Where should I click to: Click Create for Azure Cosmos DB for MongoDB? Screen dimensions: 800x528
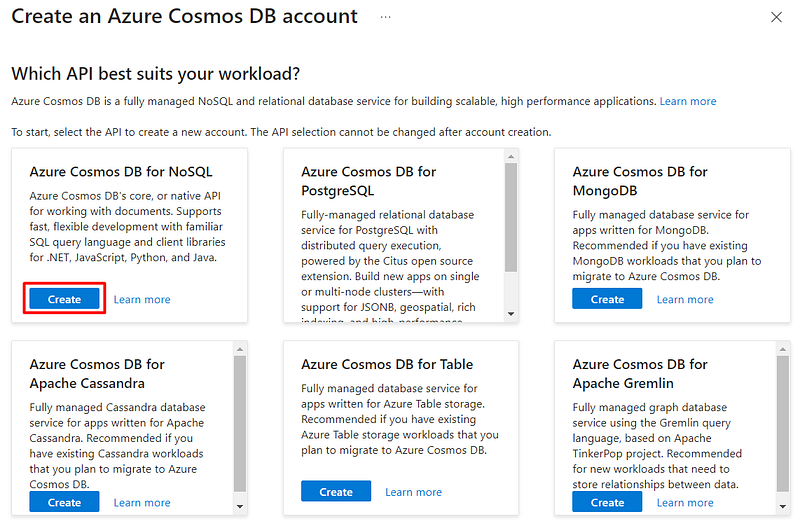pos(607,299)
